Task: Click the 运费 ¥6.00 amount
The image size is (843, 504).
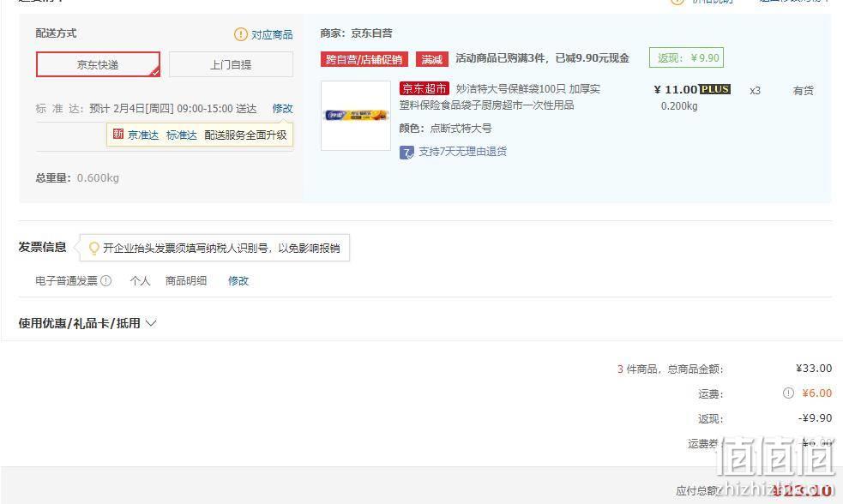Action: click(x=817, y=393)
